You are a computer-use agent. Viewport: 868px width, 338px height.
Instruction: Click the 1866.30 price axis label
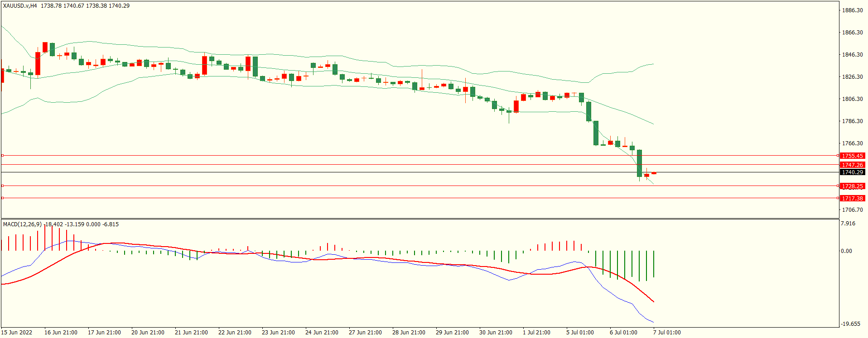point(852,33)
